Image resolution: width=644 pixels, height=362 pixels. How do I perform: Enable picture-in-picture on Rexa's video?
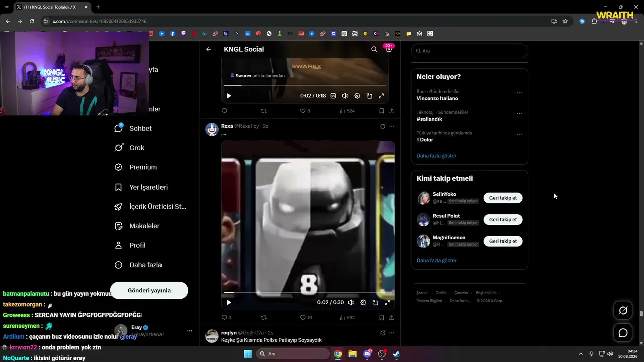[x=375, y=302]
